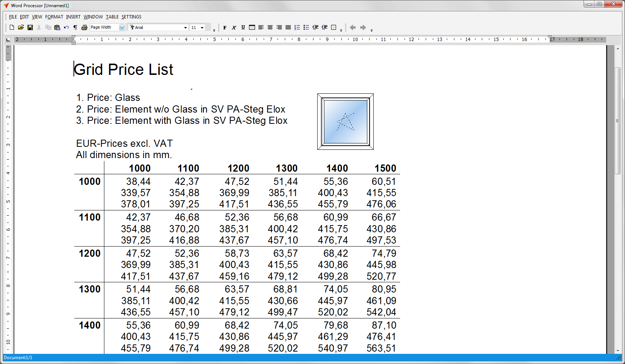The width and height of the screenshot is (625, 364).
Task: Enable underline formatting
Action: (x=243, y=27)
